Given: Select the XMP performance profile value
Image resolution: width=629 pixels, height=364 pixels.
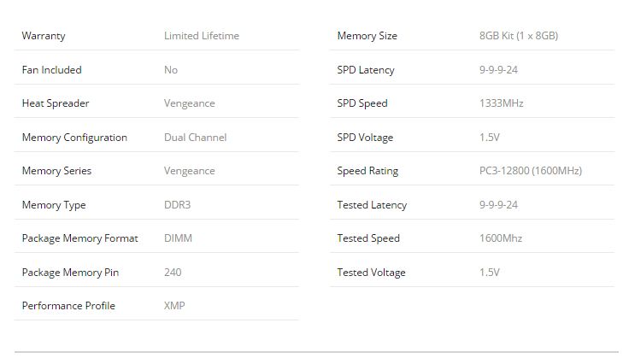Looking at the screenshot, I should point(174,306).
